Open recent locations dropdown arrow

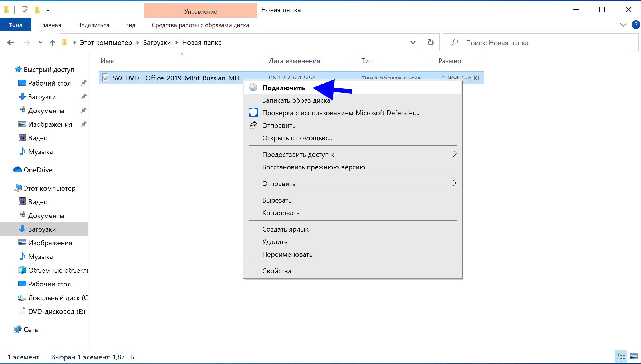[x=41, y=43]
